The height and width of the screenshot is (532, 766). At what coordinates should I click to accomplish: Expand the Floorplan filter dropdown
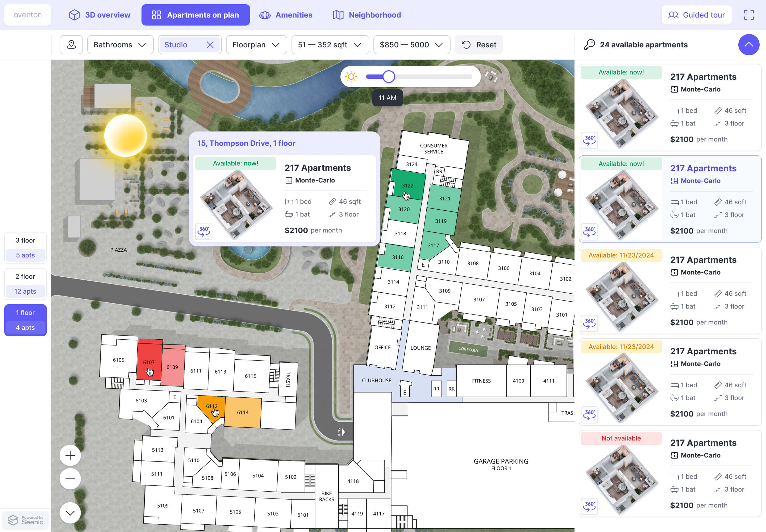click(256, 45)
